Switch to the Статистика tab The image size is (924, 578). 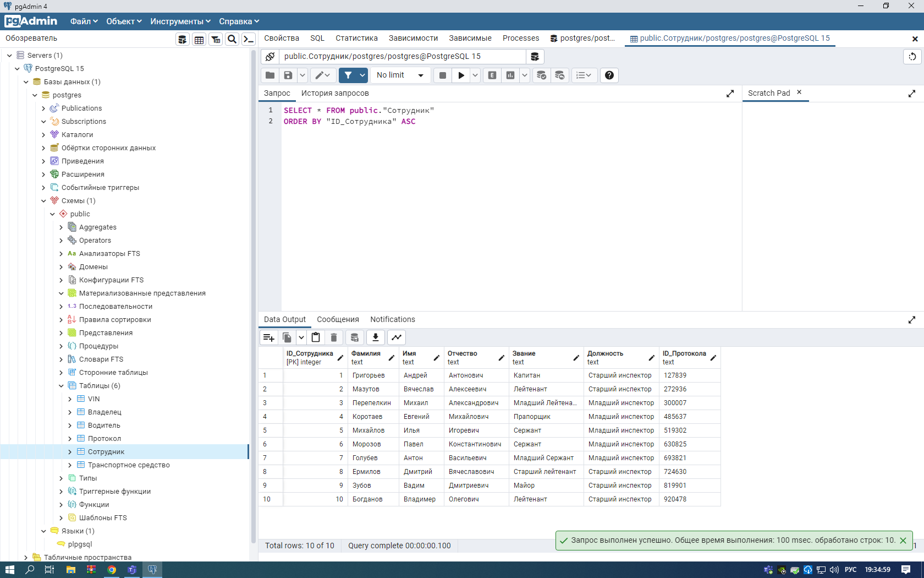(356, 39)
